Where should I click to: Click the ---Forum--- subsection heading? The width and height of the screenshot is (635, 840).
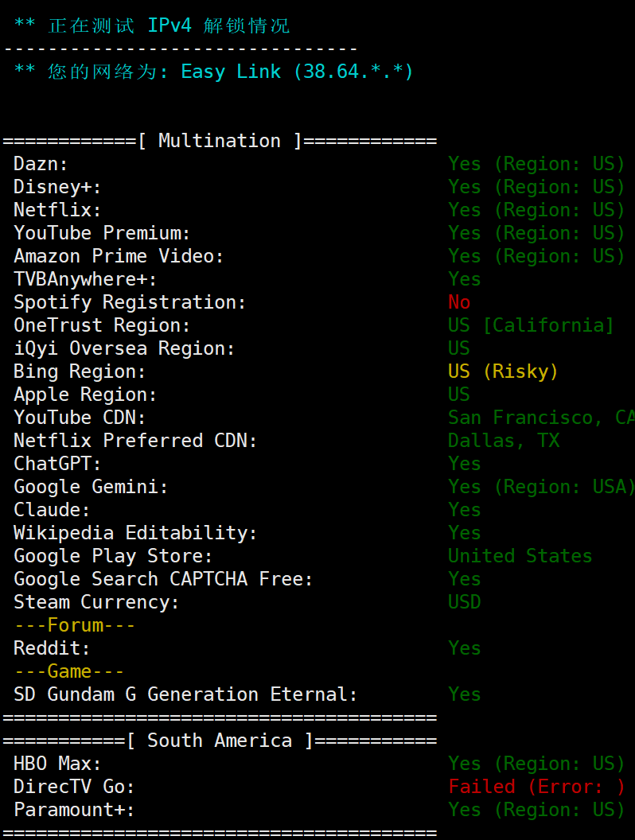point(74,625)
